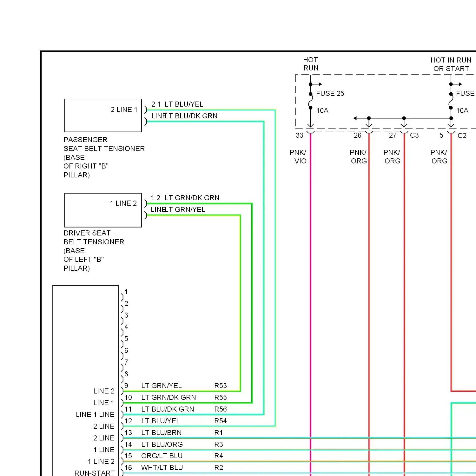Screen dimensions: 476x476
Task: Click the "HOT IN RUN OR START" label
Action: pos(451,64)
